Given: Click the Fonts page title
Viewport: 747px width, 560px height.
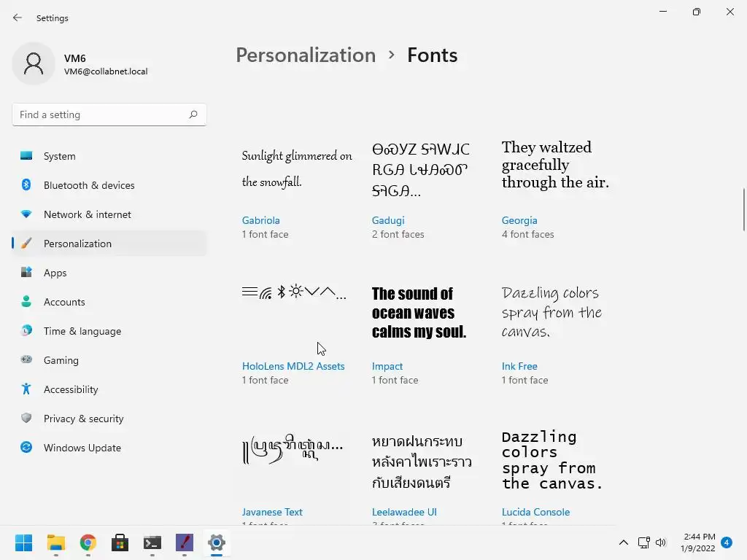Looking at the screenshot, I should click(432, 55).
